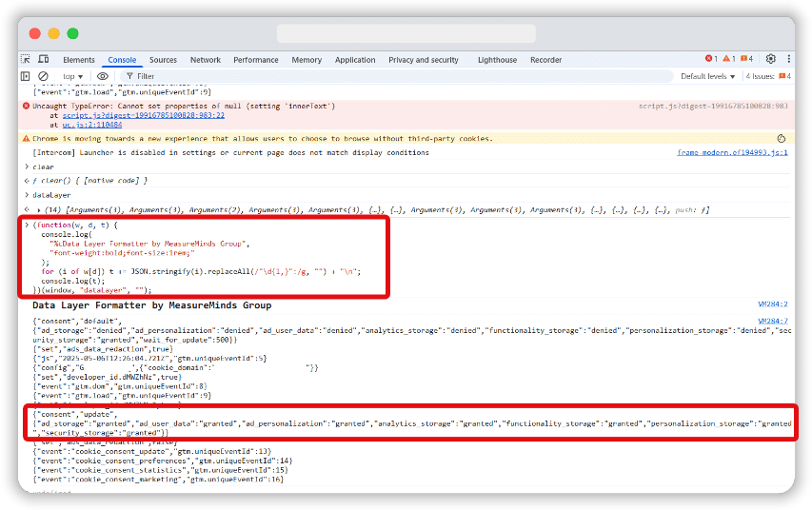Click the green maximize window button

point(72,33)
